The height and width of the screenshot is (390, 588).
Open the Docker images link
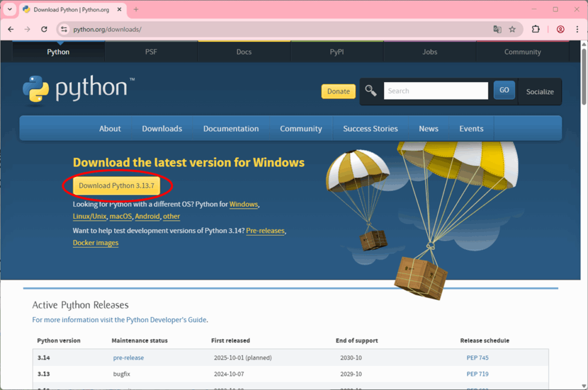[x=96, y=242]
